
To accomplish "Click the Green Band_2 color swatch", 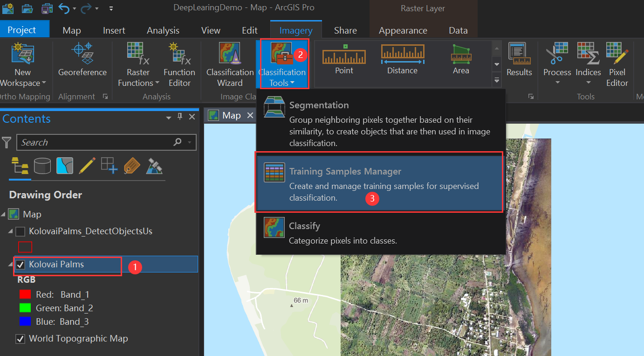I will coord(25,308).
